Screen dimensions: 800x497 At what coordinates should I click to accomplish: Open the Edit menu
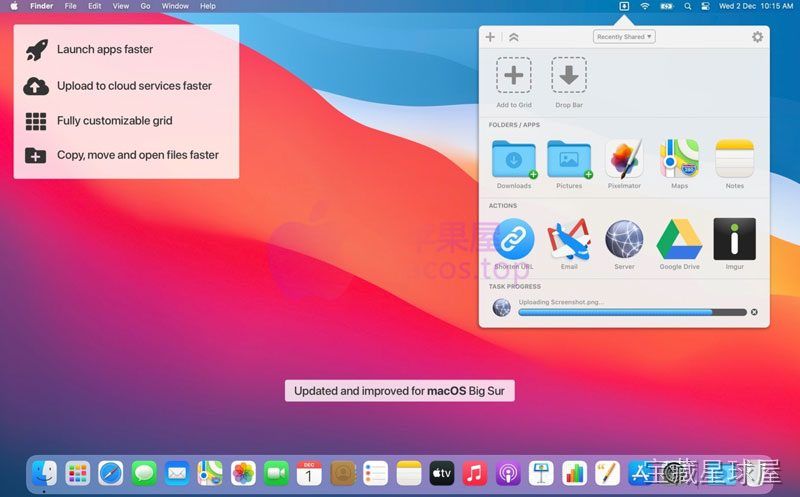coord(94,6)
